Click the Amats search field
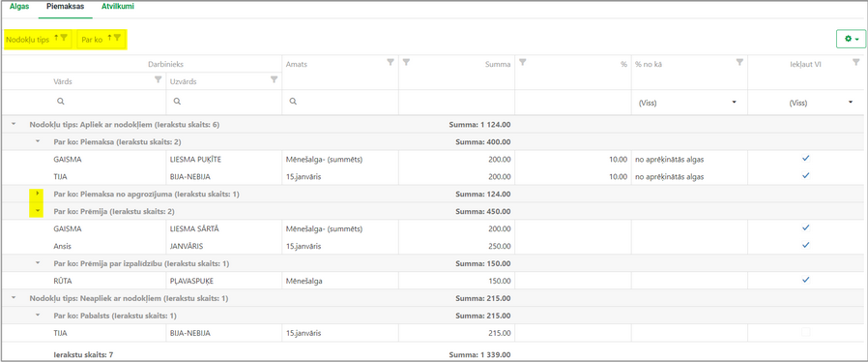 pyautogui.click(x=340, y=102)
